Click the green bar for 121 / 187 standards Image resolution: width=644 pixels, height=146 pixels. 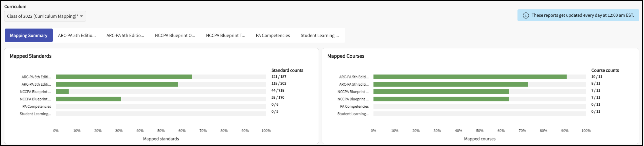(x=123, y=77)
